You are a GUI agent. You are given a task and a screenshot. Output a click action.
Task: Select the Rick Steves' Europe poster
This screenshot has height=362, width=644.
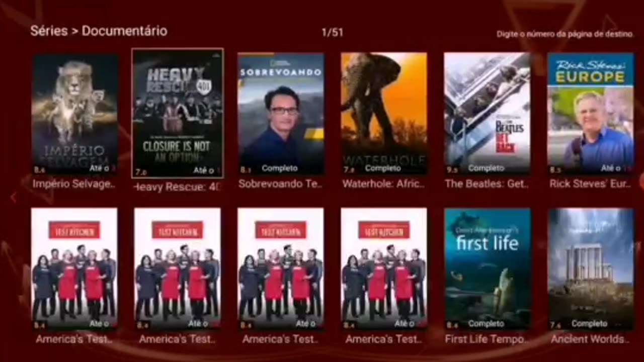click(591, 114)
